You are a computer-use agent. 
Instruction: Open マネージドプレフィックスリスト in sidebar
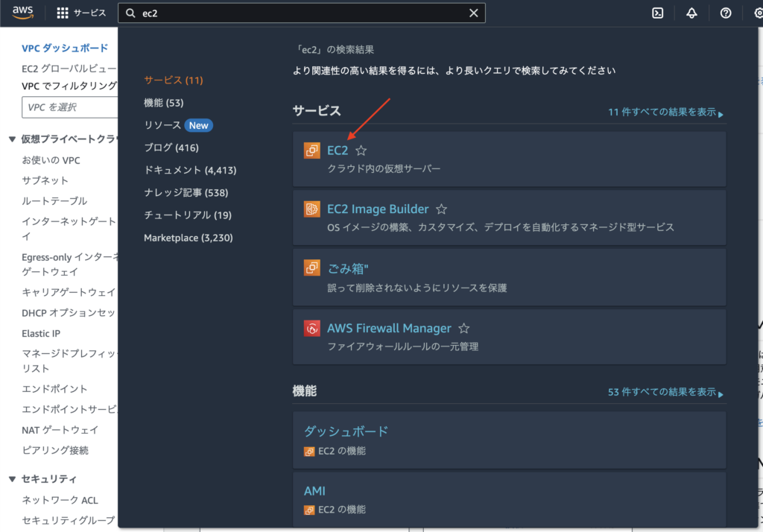(69, 361)
